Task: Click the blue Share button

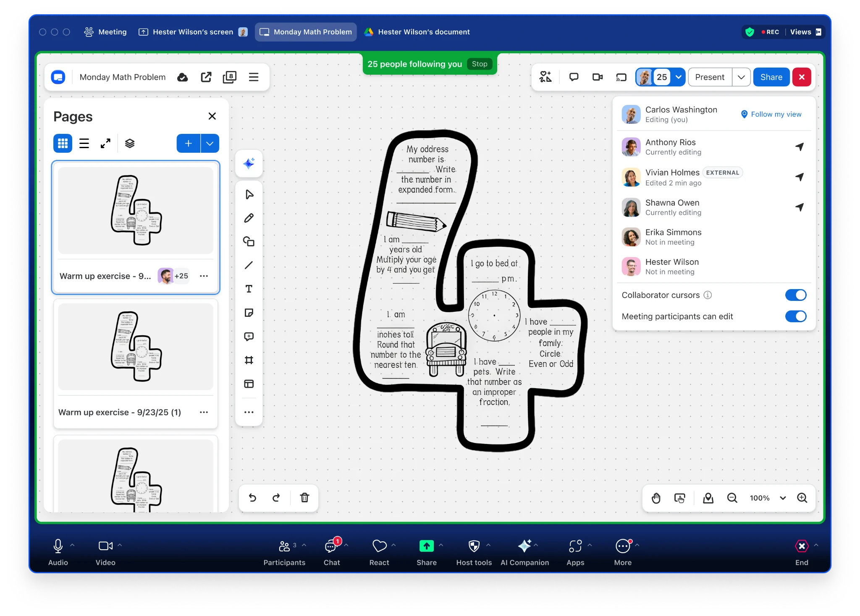Action: (x=771, y=77)
